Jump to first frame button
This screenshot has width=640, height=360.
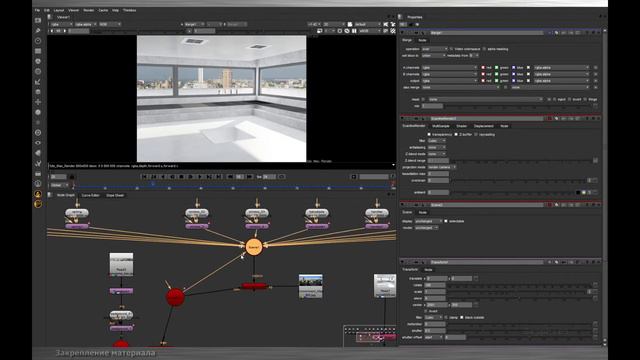[x=144, y=177]
